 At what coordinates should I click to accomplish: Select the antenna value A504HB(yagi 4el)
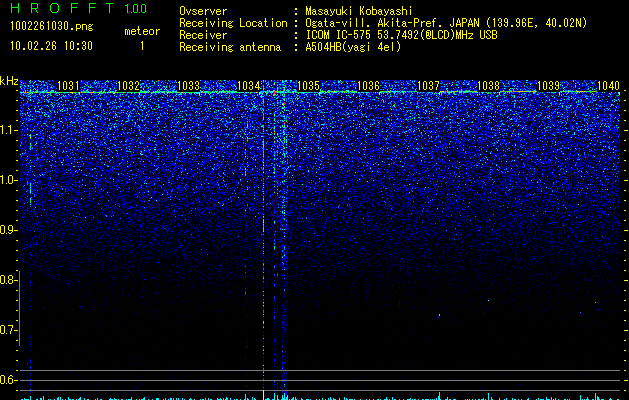[x=353, y=47]
